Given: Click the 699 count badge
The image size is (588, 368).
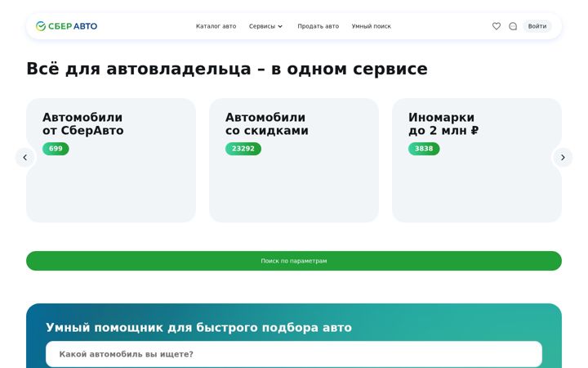Looking at the screenshot, I should click(x=56, y=149).
